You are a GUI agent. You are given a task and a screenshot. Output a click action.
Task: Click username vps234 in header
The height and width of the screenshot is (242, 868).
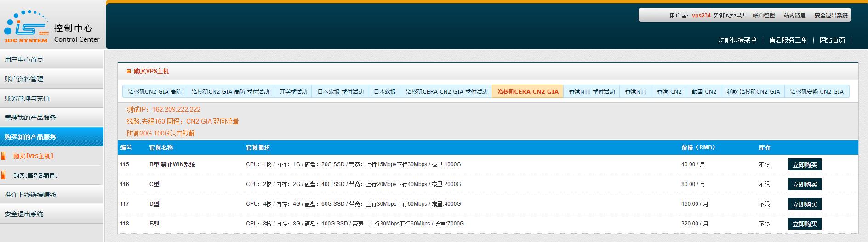click(701, 16)
